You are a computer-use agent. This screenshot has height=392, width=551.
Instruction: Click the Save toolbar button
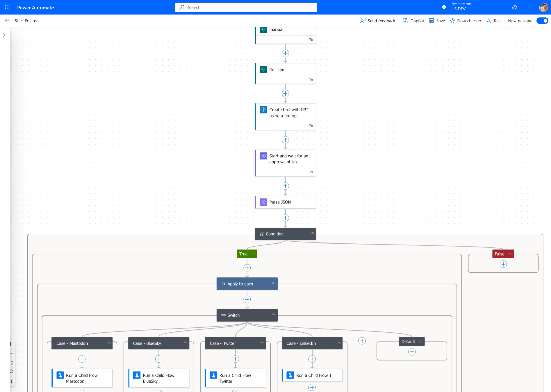click(437, 21)
